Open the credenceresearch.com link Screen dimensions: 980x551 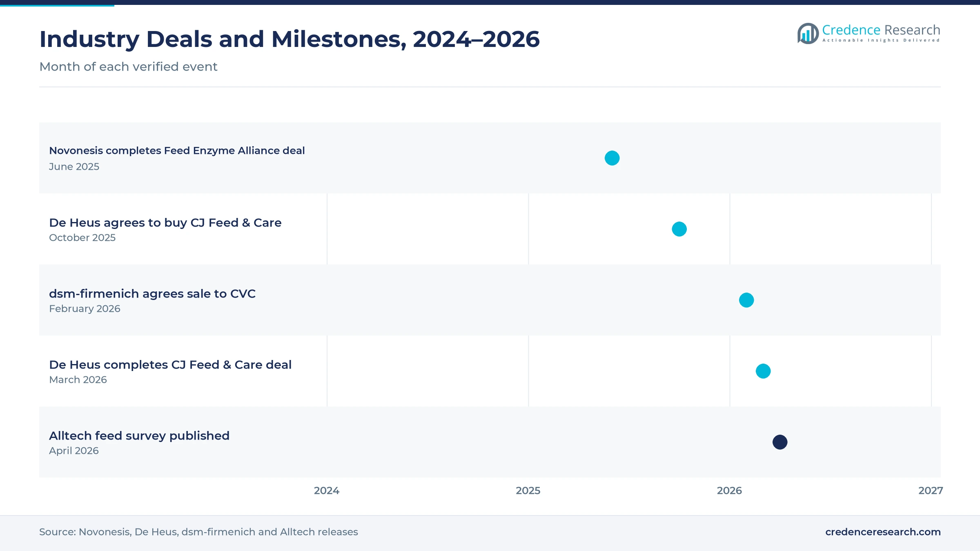click(883, 532)
